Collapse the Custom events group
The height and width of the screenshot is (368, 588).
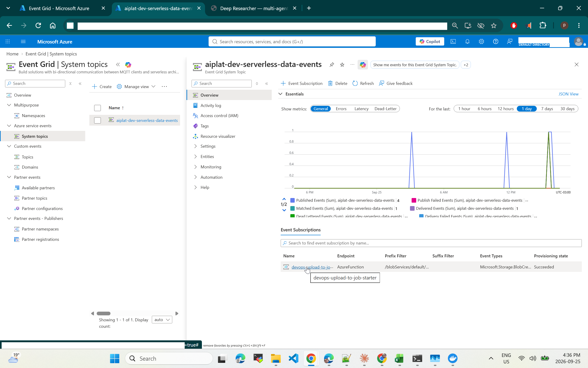click(9, 146)
